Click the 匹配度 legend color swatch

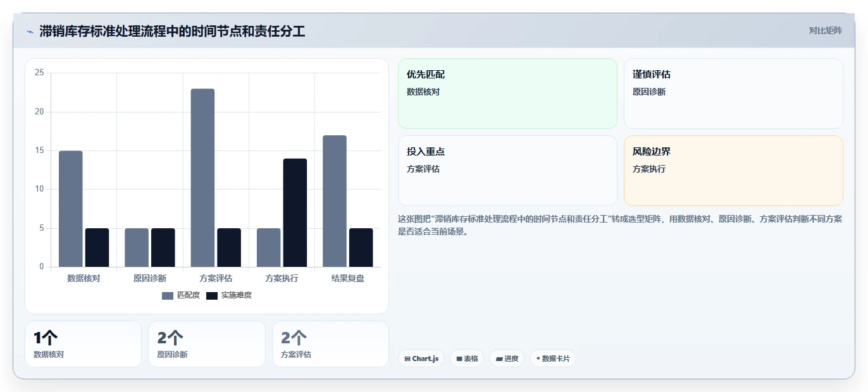pyautogui.click(x=168, y=296)
